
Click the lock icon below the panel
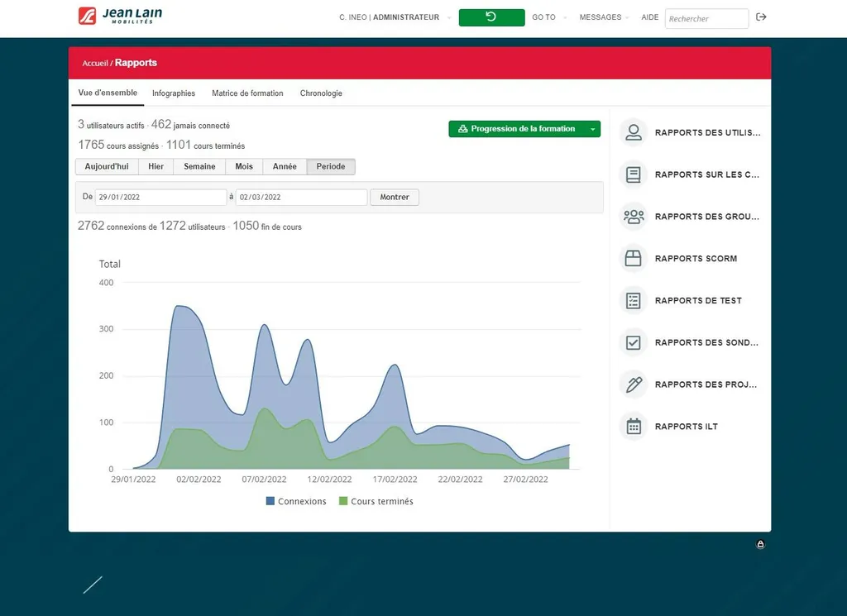click(x=760, y=544)
